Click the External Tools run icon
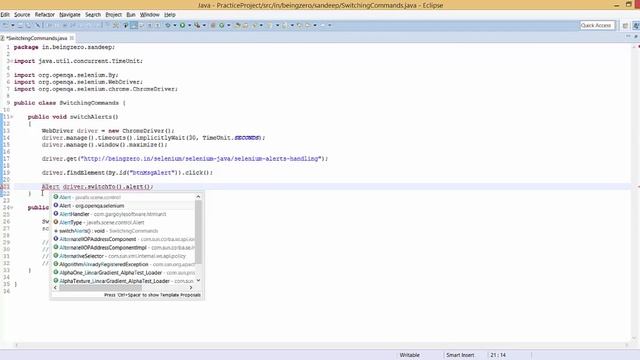Screen dimensions: 640x360 197,25
